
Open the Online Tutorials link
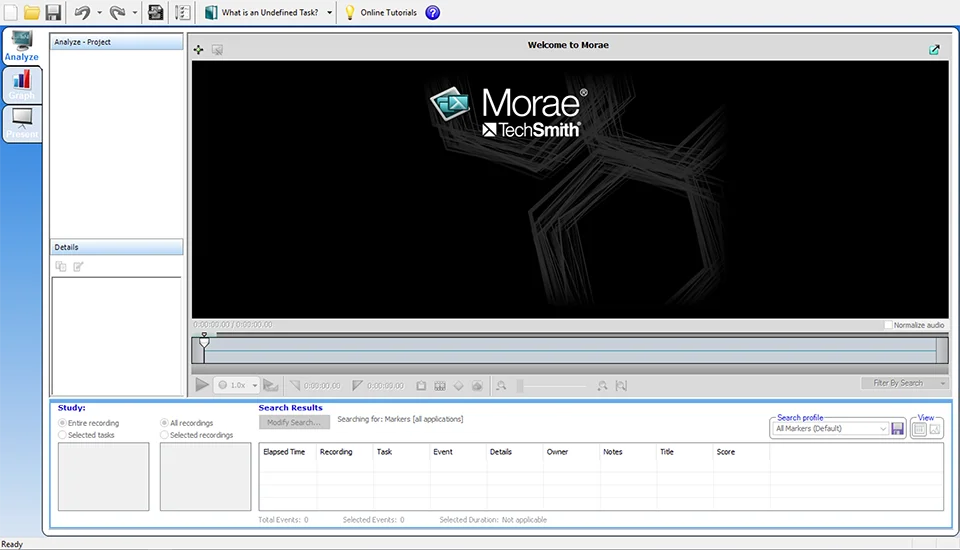[x=388, y=13]
